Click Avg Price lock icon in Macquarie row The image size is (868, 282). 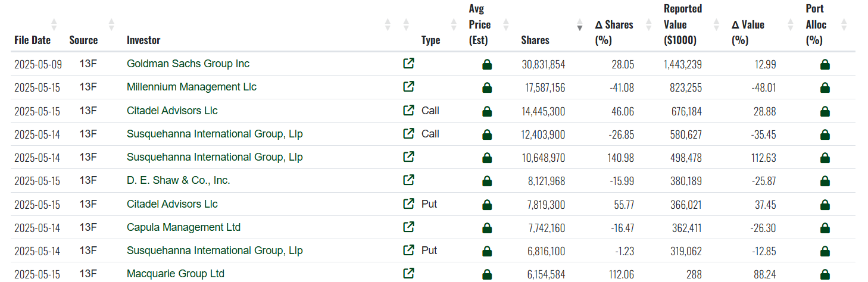click(x=487, y=274)
